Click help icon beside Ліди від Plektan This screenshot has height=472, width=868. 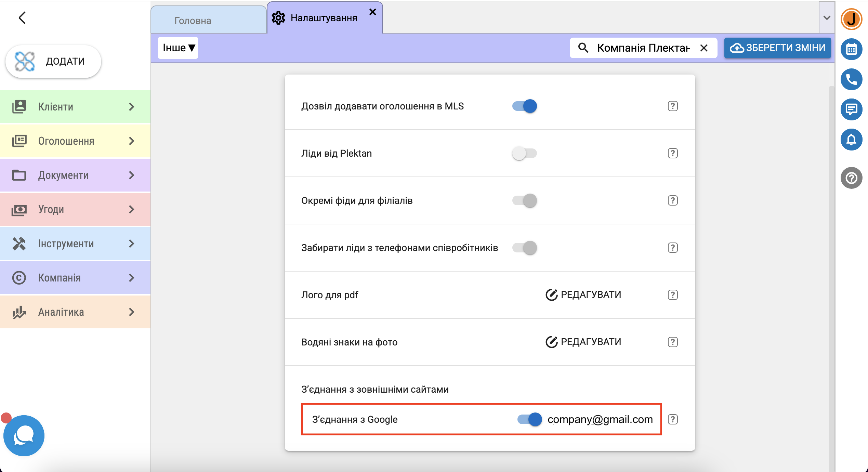(672, 153)
